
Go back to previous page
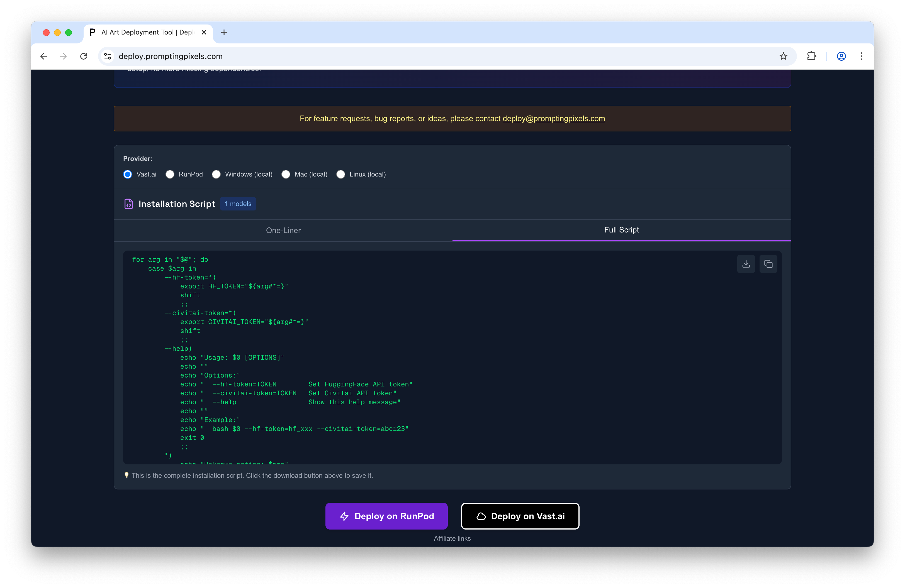(44, 56)
